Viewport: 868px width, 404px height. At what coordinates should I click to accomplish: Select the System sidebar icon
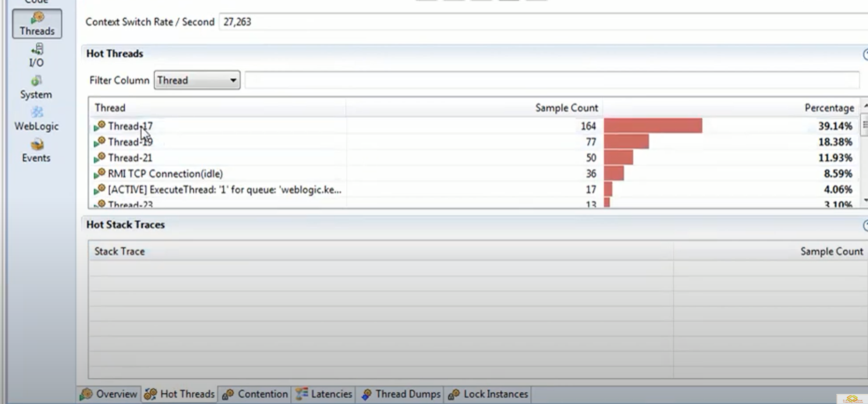tap(36, 87)
